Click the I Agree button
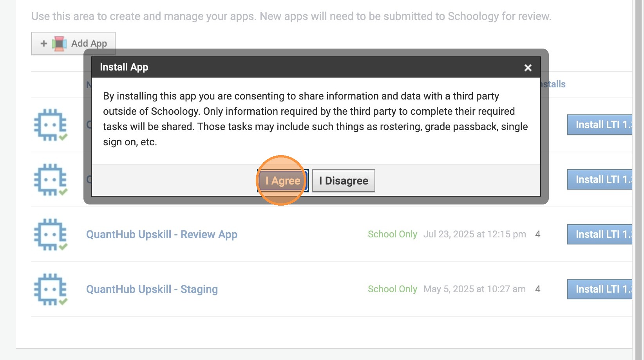 [x=282, y=181]
